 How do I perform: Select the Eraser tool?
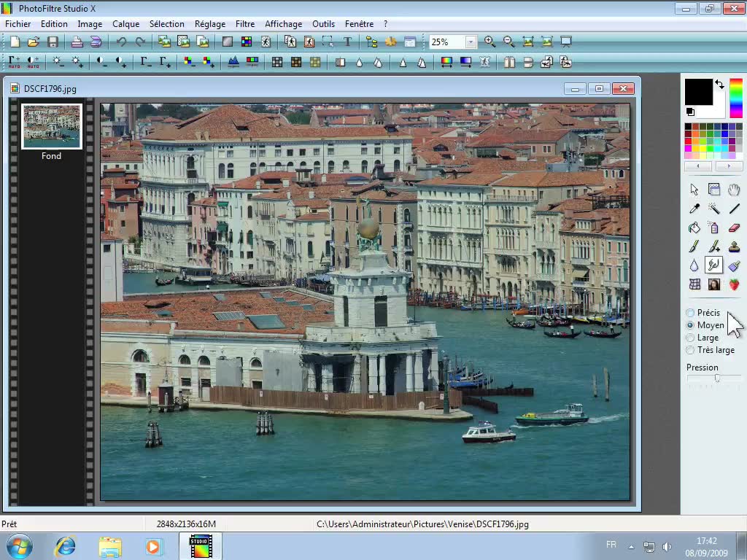(734, 228)
